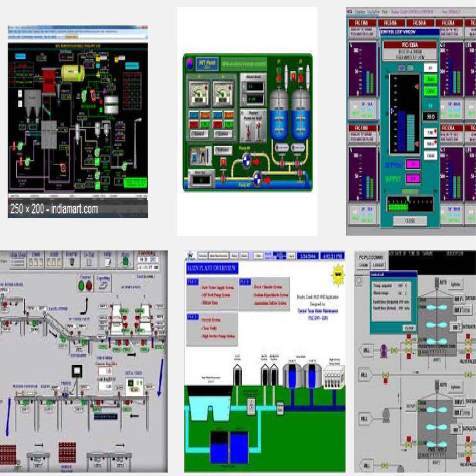The height and width of the screenshot is (476, 476).
Task: Open the teal control loop faceplate thumbnail
Action: coord(411,121)
